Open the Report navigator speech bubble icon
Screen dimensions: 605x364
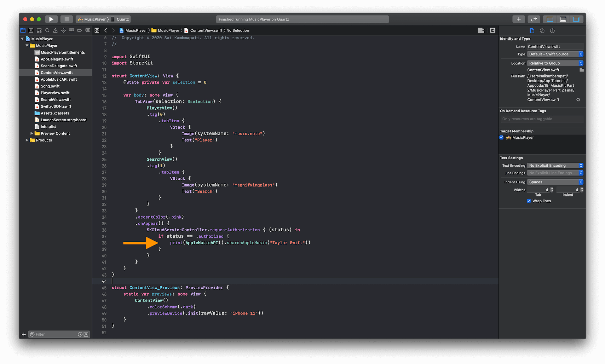pyautogui.click(x=88, y=30)
